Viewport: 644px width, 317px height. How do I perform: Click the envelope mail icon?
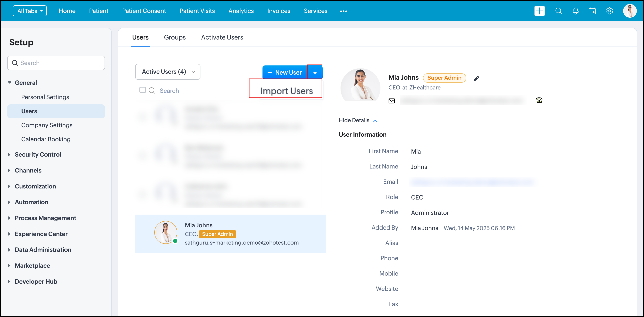coord(392,101)
